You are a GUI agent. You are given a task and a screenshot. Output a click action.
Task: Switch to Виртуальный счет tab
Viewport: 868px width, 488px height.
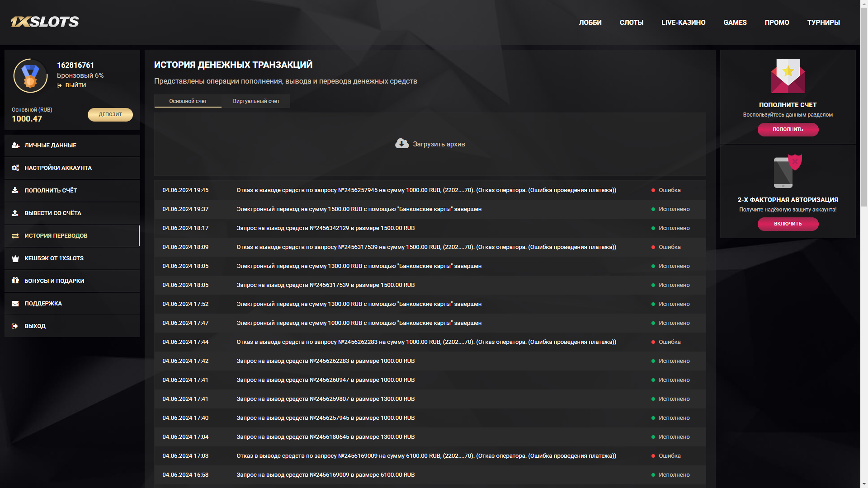tap(256, 101)
